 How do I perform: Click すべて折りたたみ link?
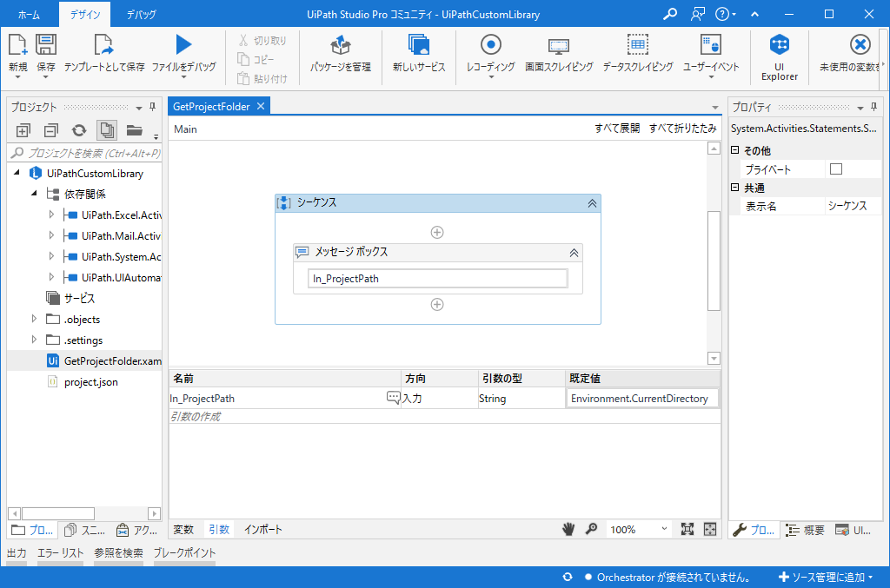(683, 129)
